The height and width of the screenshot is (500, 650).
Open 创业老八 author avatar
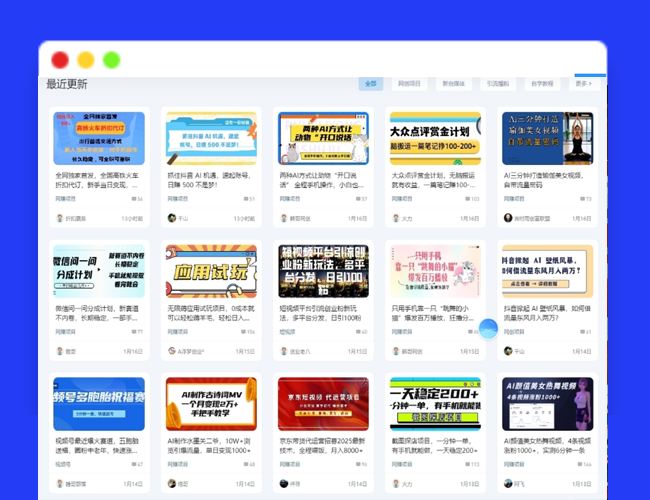click(284, 351)
